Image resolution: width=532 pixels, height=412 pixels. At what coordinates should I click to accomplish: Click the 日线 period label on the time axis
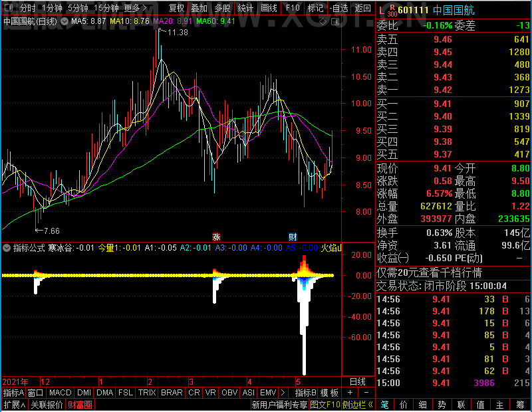tap(358, 382)
